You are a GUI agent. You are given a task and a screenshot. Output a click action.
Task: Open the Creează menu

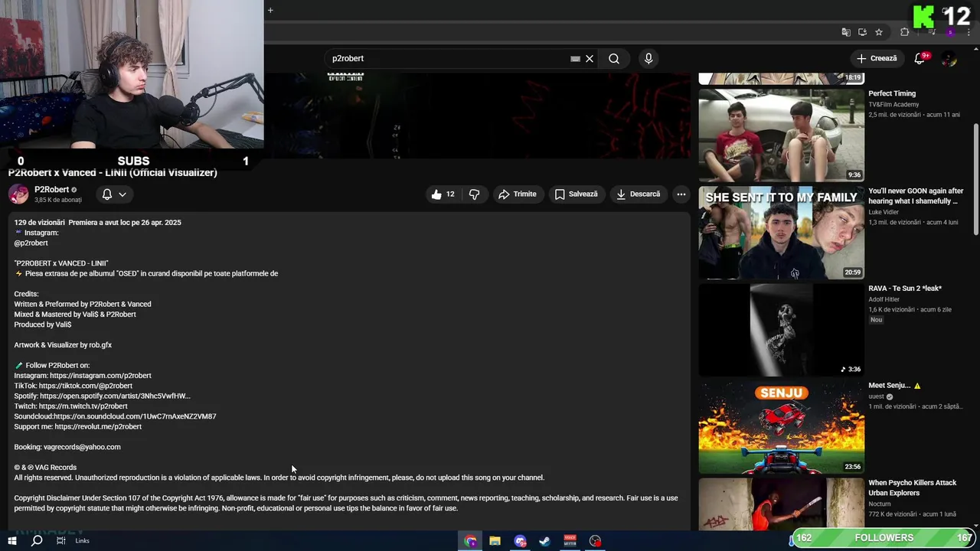pyautogui.click(x=877, y=58)
